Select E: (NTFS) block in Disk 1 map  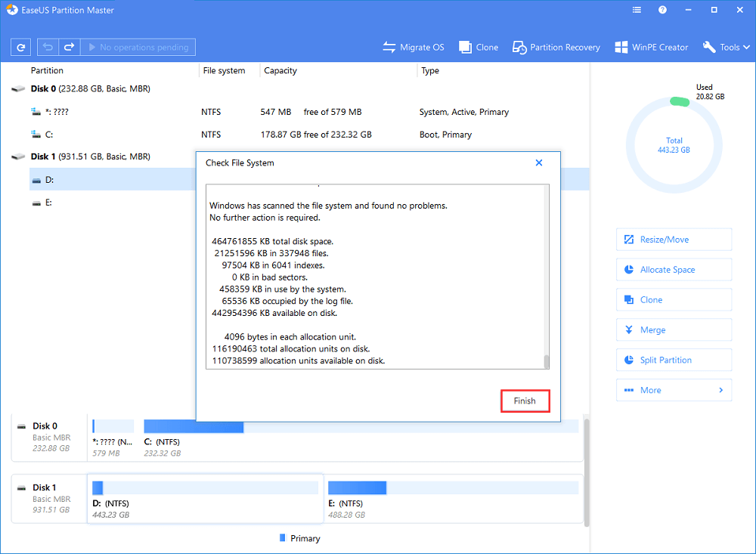click(453, 499)
